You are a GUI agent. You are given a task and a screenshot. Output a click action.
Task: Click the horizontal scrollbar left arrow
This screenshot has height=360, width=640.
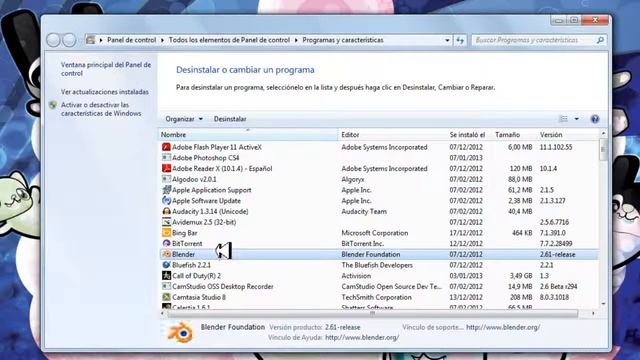[162, 313]
